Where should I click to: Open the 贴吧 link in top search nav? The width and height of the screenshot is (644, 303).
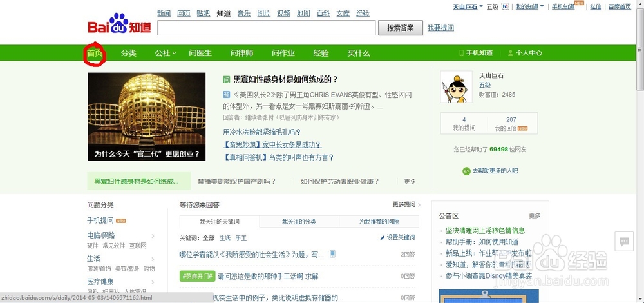[204, 13]
